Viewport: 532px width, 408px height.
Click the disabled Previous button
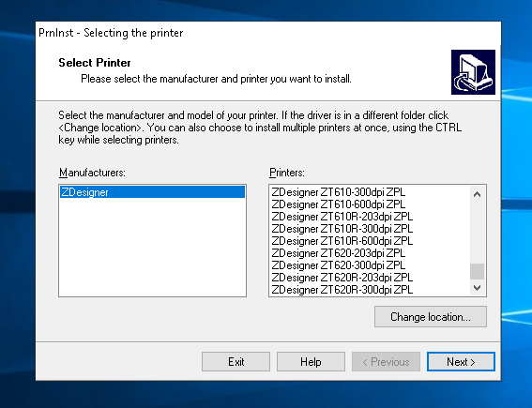point(386,362)
